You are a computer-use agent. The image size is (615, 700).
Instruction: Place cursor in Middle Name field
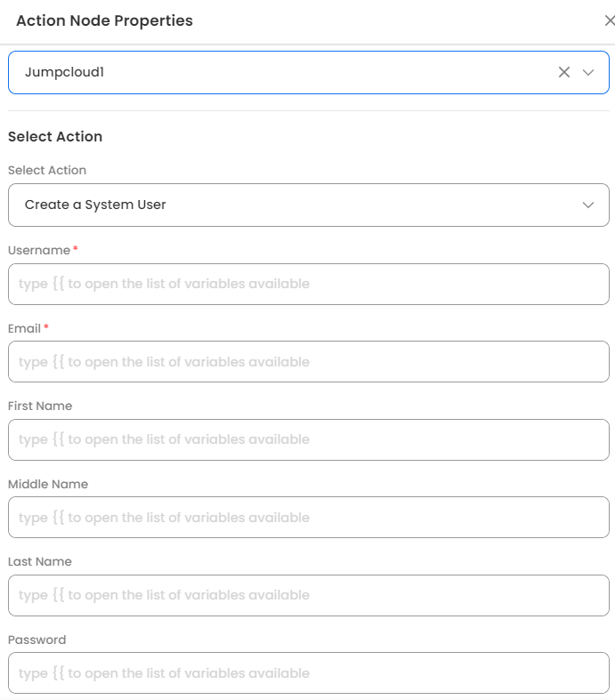click(308, 518)
